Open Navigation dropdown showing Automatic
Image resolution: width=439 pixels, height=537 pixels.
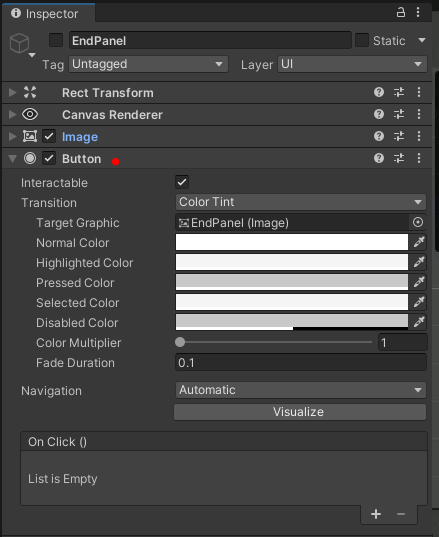pyautogui.click(x=301, y=390)
